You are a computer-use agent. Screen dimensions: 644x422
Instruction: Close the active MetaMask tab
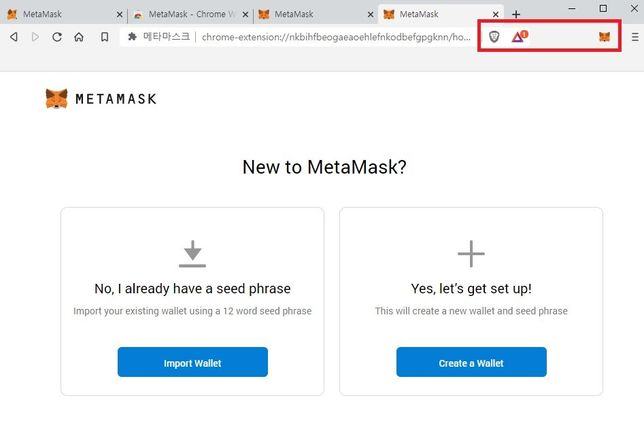pos(497,14)
